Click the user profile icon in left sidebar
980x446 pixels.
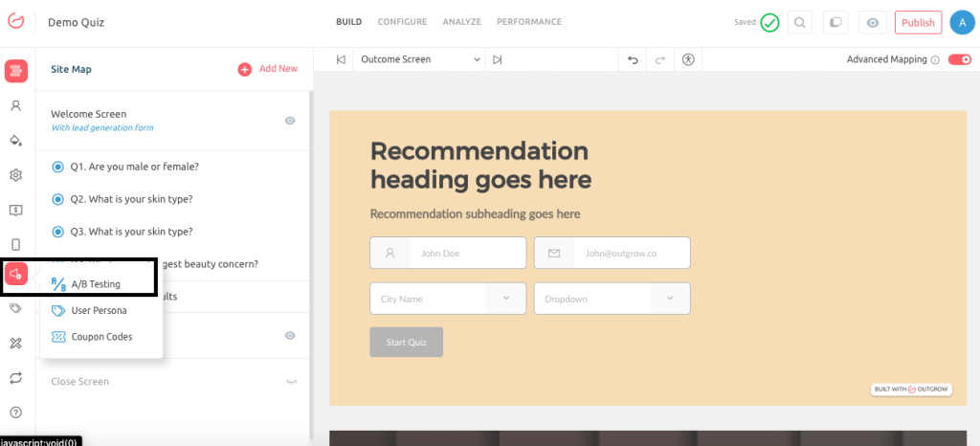pyautogui.click(x=15, y=105)
